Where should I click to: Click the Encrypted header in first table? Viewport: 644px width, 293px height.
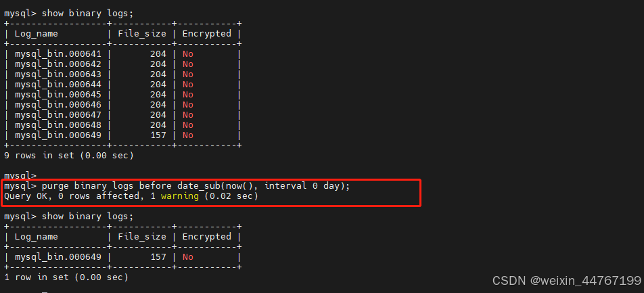206,34
